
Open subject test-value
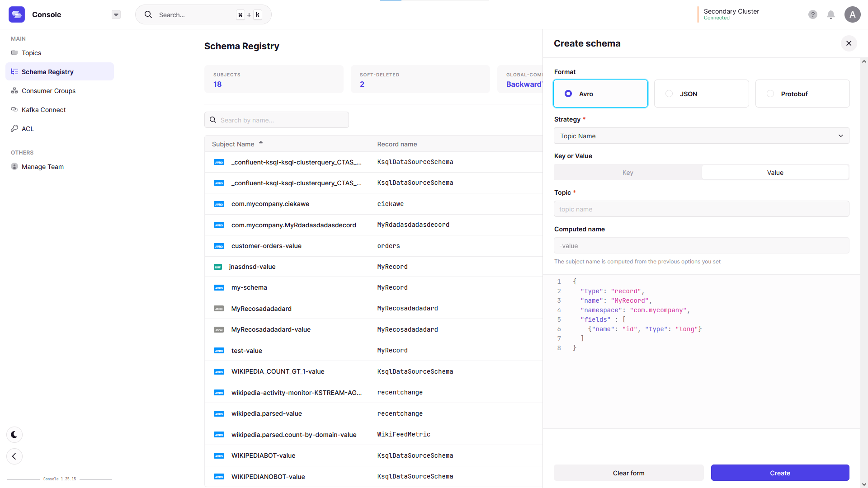(247, 351)
